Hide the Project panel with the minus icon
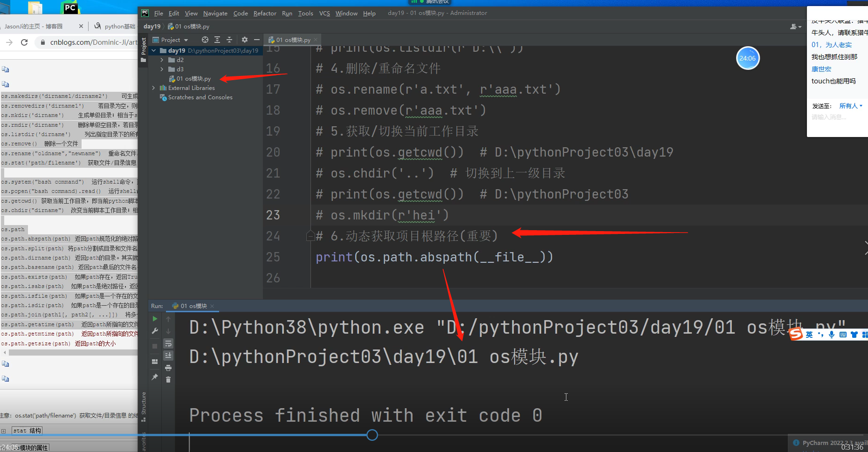Image resolution: width=868 pixels, height=452 pixels. tap(257, 40)
